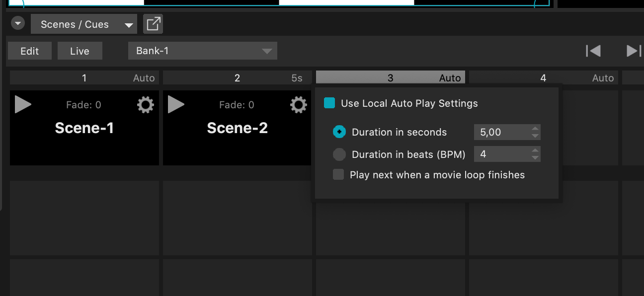This screenshot has height=296, width=644.
Task: Play Scene-1
Action: pyautogui.click(x=23, y=105)
